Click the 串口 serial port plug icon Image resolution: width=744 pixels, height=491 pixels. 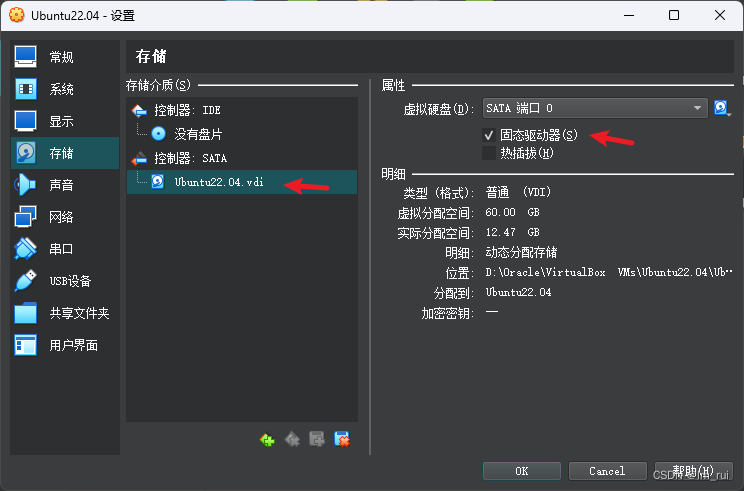26,249
